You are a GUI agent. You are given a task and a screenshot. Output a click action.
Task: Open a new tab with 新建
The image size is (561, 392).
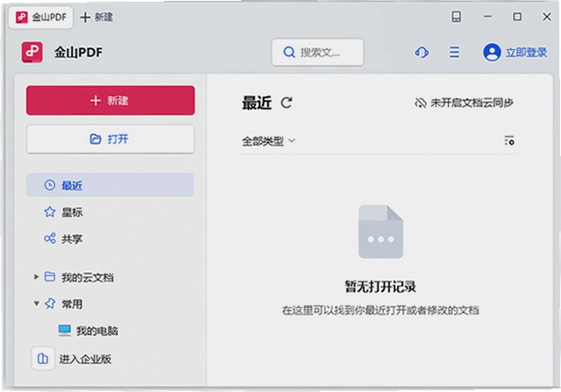point(96,17)
